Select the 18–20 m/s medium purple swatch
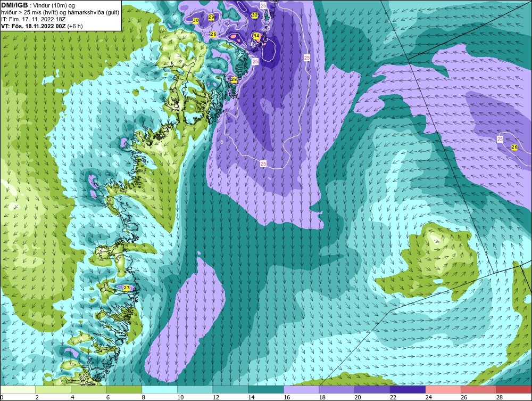Image resolution: width=532 pixels, height=401 pixels. point(337,389)
